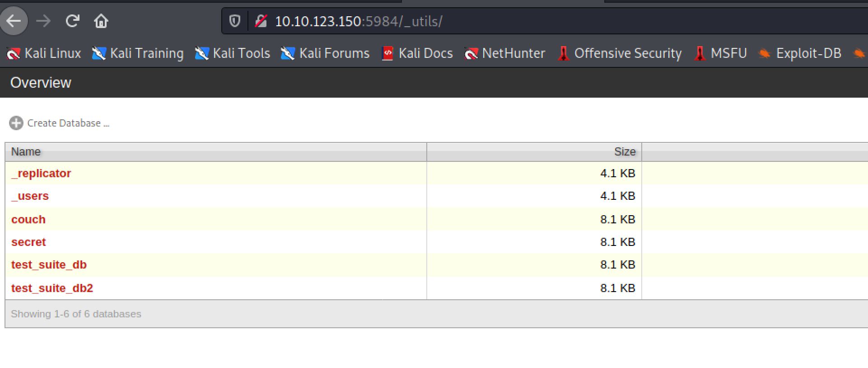
Task: Click the insecure connection lock icon
Action: 261,21
